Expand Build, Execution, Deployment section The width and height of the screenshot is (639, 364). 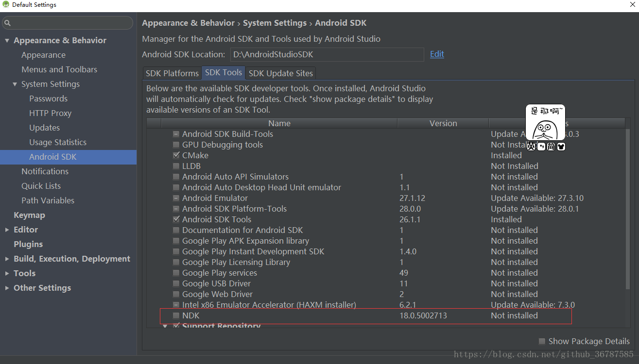7,259
